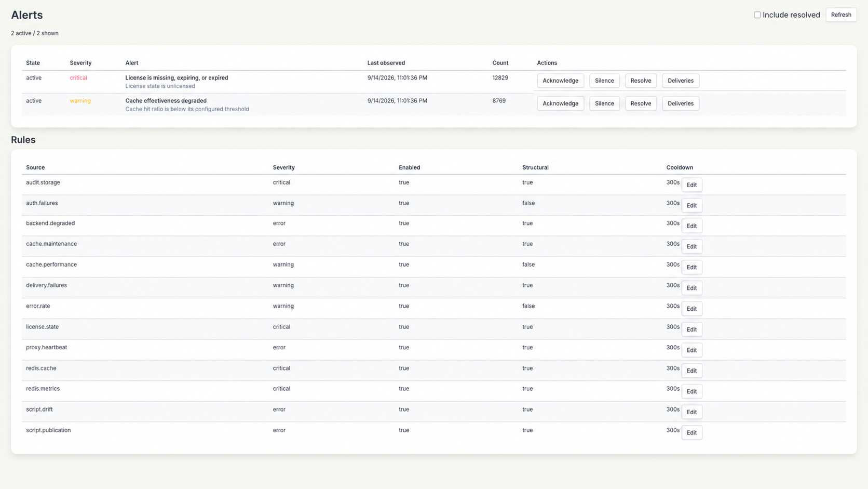Click 'Cache hit ratio is below its configured threshold'

click(x=187, y=109)
